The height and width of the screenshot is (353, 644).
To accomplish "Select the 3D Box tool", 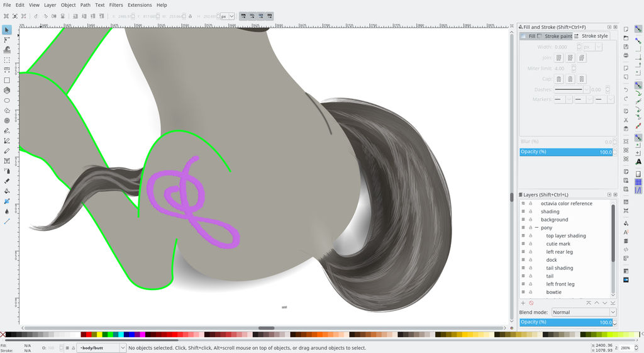I will click(x=6, y=91).
